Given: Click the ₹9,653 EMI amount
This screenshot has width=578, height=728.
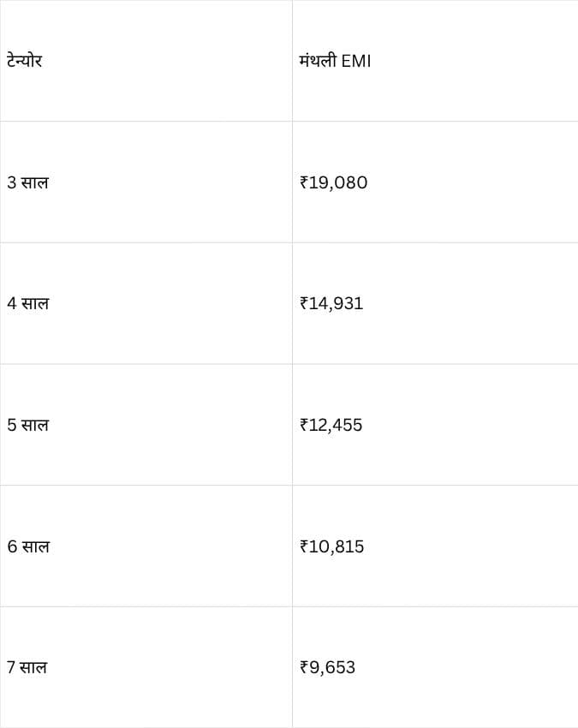Looking at the screenshot, I should point(328,668).
